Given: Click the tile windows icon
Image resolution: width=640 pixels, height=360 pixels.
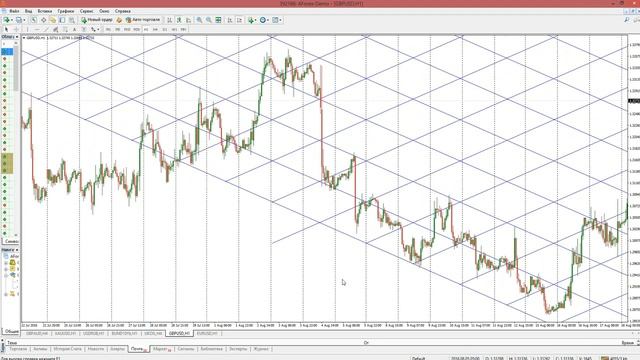Looking at the screenshot, I should tap(218, 20).
